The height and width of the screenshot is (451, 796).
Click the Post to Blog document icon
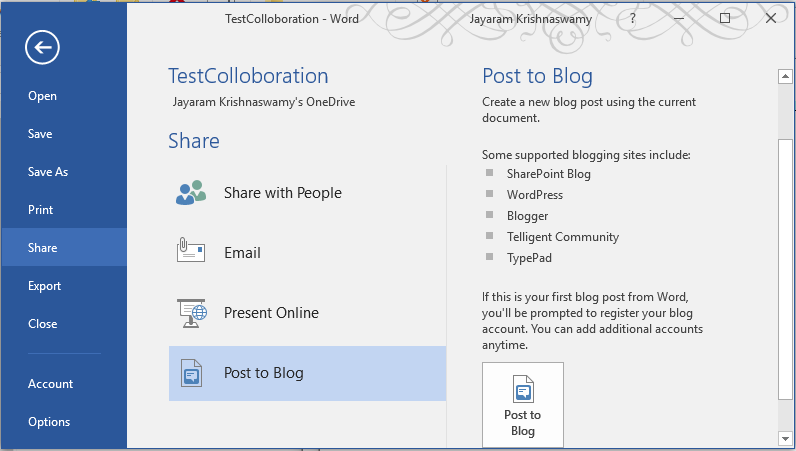pyautogui.click(x=191, y=373)
